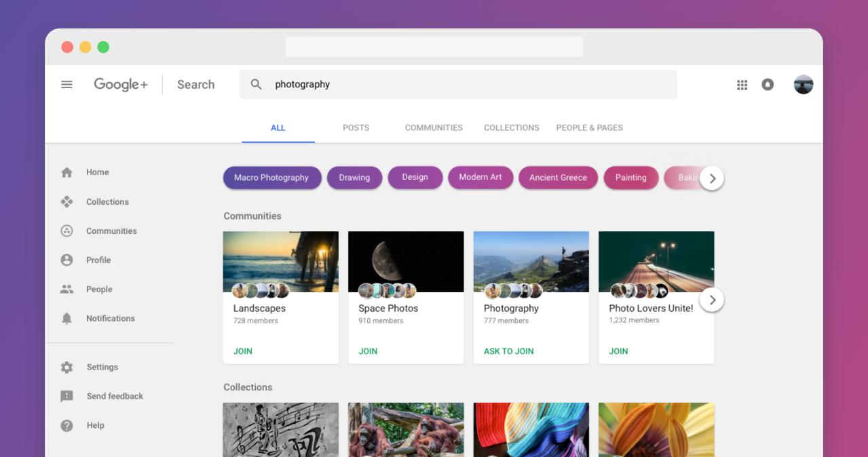The image size is (868, 457).
Task: Open the Help question mark icon
Action: (67, 426)
